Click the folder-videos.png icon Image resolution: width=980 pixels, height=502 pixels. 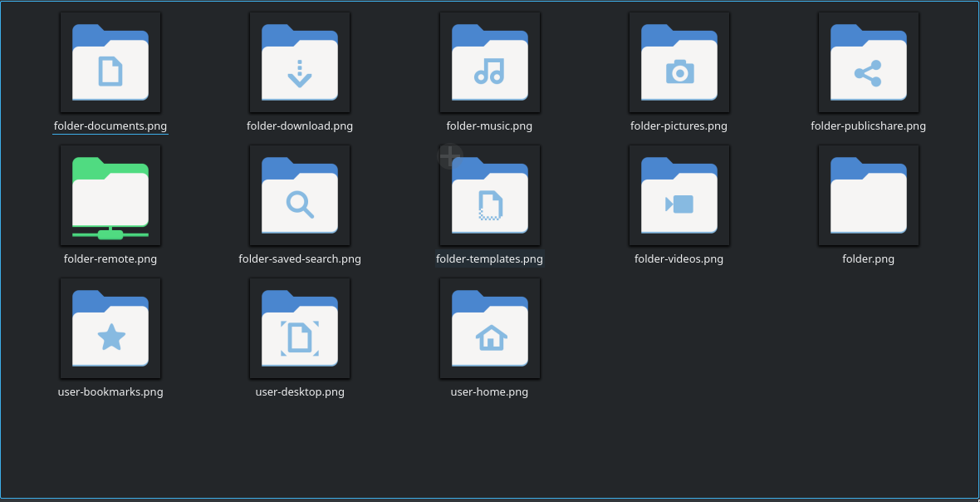tap(679, 195)
